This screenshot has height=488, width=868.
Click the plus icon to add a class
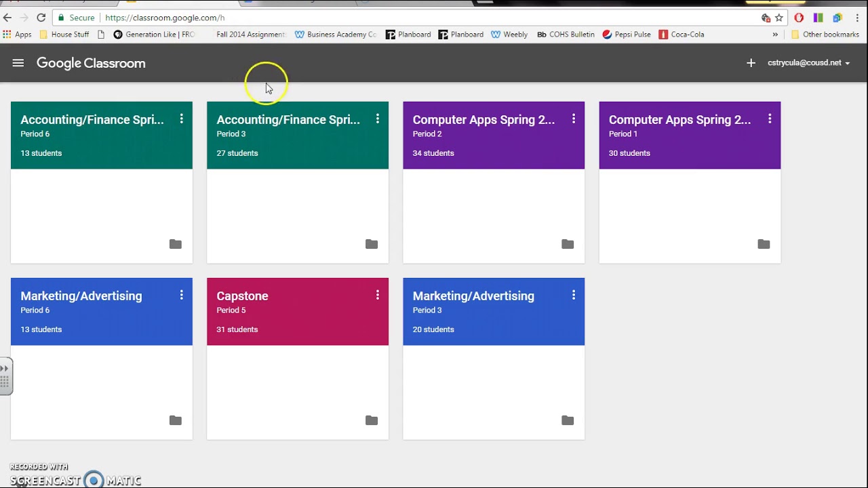(x=751, y=63)
